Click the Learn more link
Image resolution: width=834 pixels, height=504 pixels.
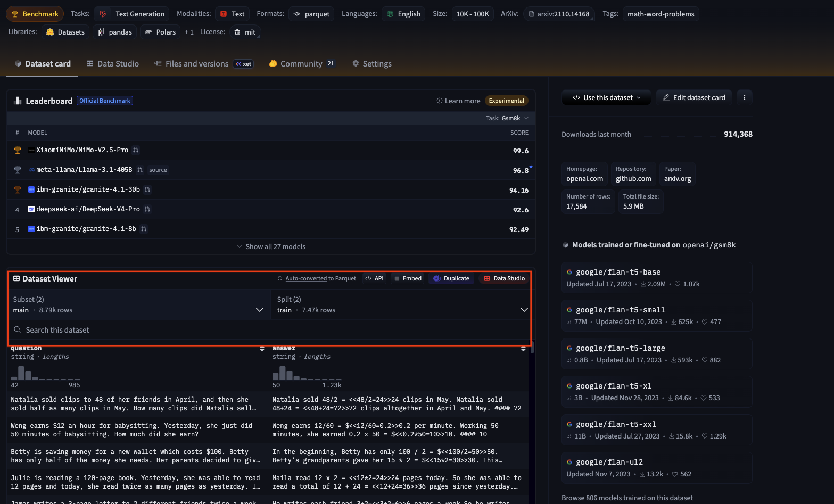pyautogui.click(x=458, y=101)
